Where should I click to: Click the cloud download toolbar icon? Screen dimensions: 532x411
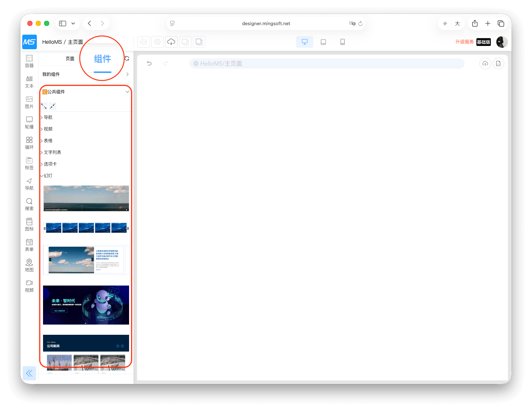click(171, 42)
